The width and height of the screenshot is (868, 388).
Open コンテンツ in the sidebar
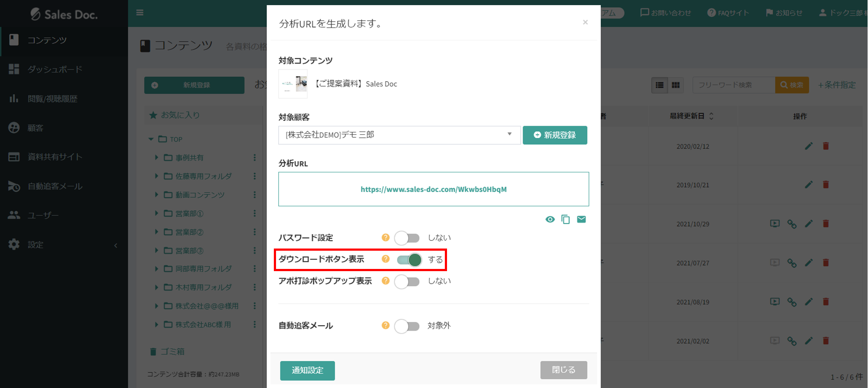click(x=64, y=40)
